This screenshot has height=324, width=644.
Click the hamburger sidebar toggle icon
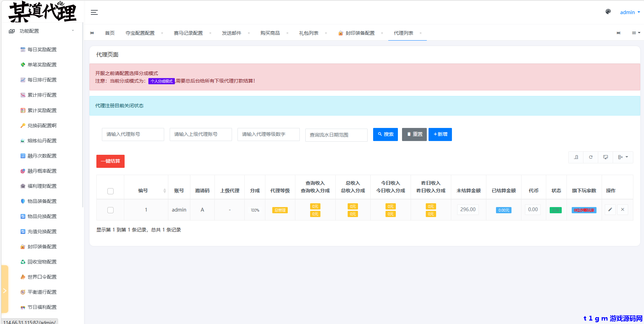[94, 12]
